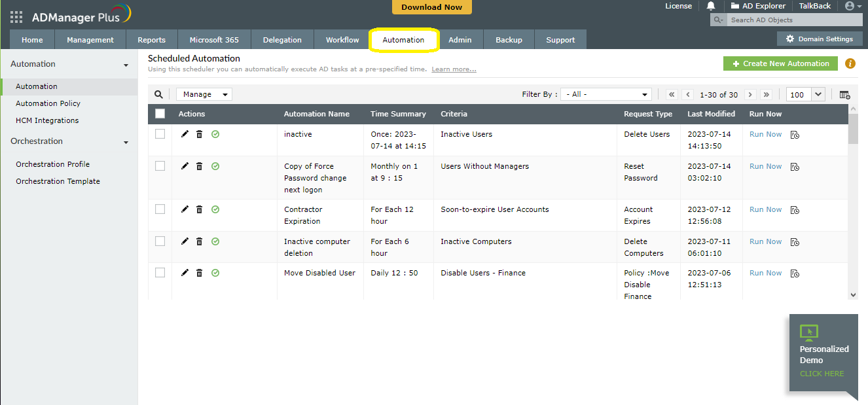The image size is (868, 405).
Task: Switch to the Reports tab
Action: click(151, 40)
